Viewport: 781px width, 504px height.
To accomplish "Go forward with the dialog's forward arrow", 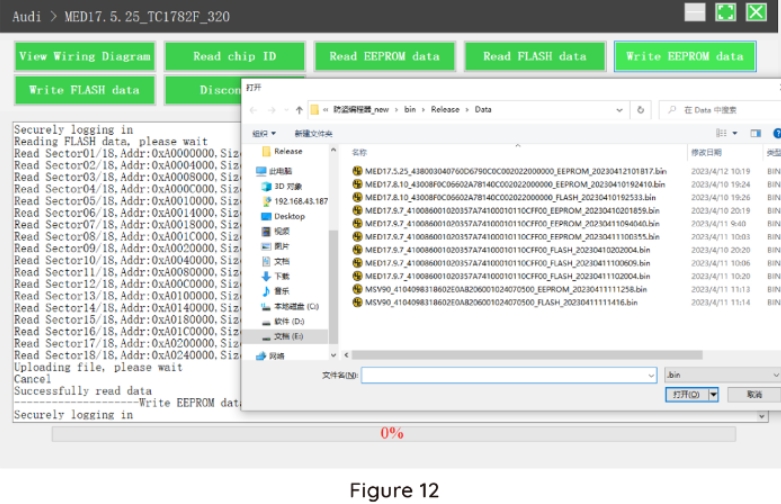I will pyautogui.click(x=271, y=110).
